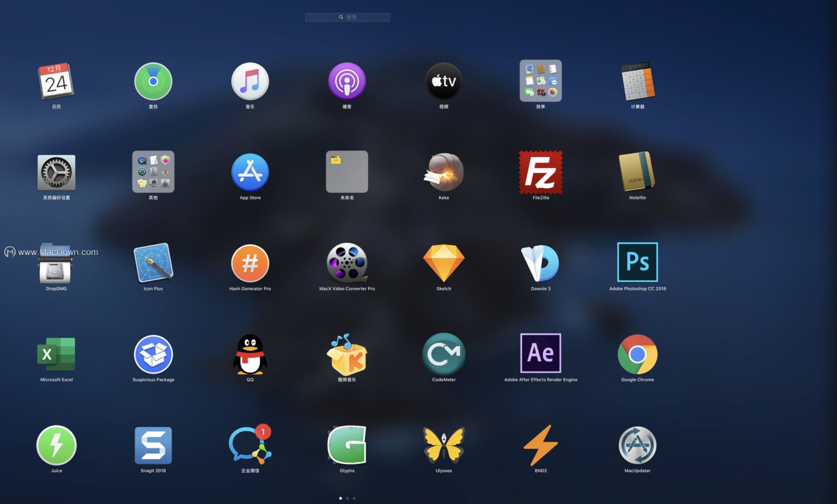Open the 其他 folder
The height and width of the screenshot is (504, 837).
click(153, 172)
